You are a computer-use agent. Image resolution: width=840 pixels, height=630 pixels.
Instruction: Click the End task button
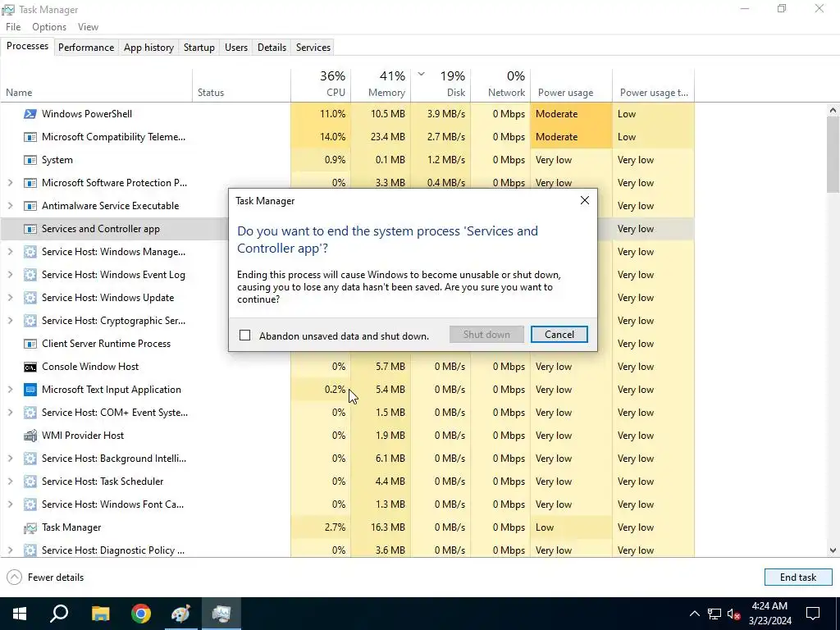798,577
